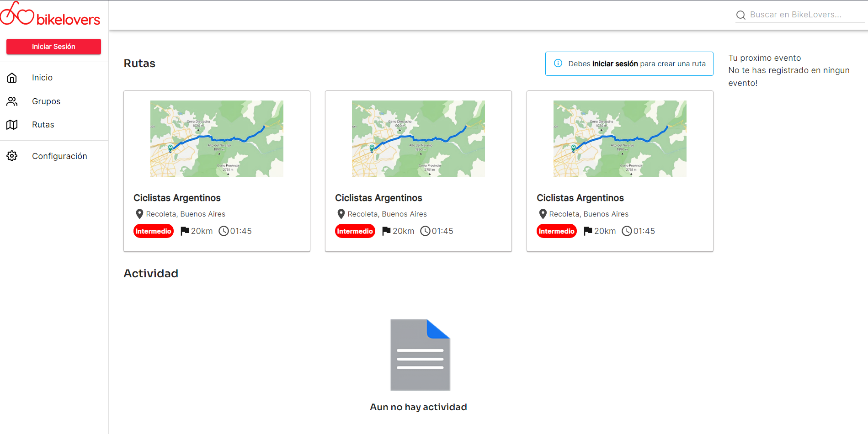Click '01:45' duration in first card
Viewport: 868px width, 434px height.
(x=241, y=231)
